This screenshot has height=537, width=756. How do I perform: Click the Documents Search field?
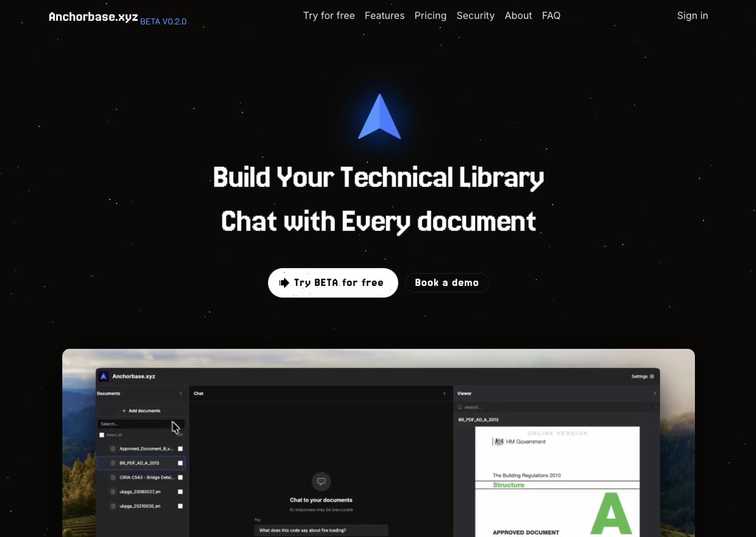click(140, 423)
